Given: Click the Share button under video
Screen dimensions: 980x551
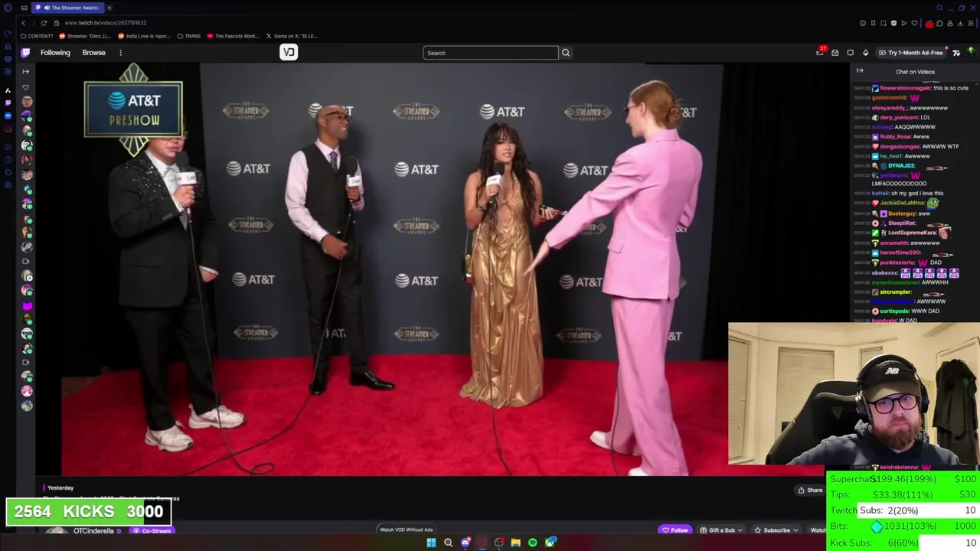Looking at the screenshot, I should [810, 491].
